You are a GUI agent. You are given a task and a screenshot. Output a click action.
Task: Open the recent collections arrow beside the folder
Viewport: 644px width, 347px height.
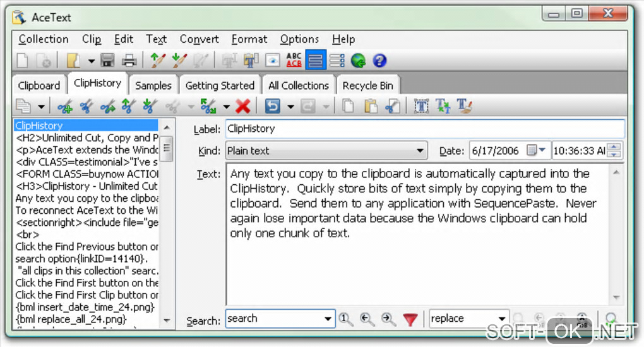pyautogui.click(x=91, y=61)
